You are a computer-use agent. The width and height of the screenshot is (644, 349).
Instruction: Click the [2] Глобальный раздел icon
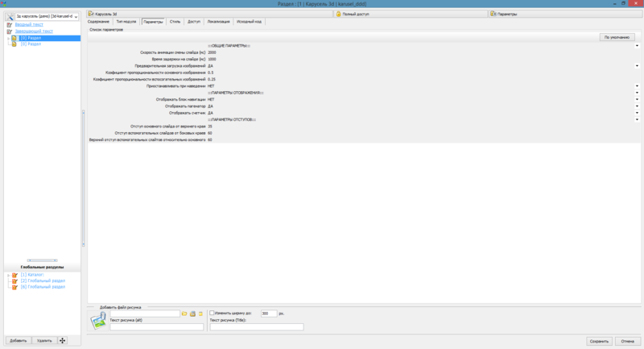[14, 281]
